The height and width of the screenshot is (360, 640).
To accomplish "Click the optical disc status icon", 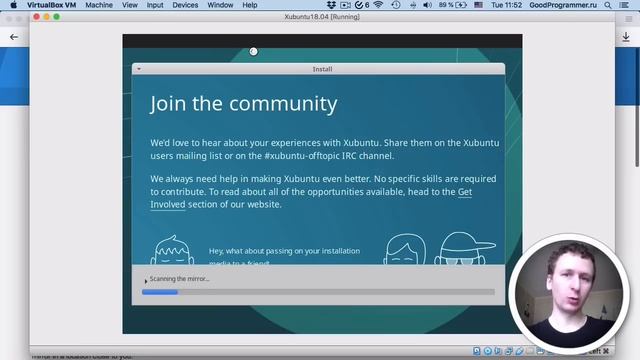I will (x=487, y=351).
